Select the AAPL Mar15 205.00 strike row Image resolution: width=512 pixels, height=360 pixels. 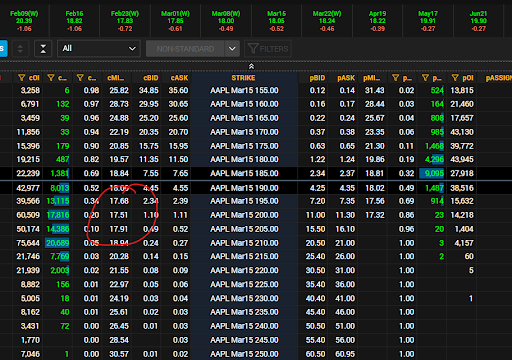(x=244, y=229)
